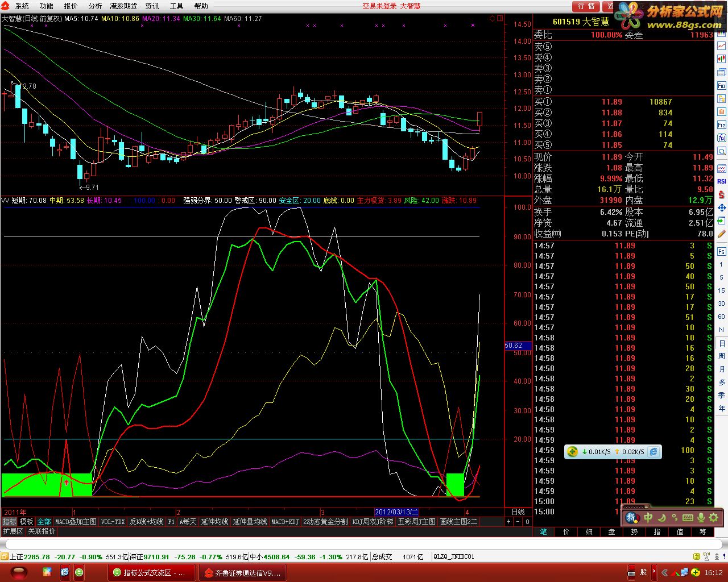Viewport: 728px width, 582px height.
Task: Open the 工具 menu
Action: (176, 6)
